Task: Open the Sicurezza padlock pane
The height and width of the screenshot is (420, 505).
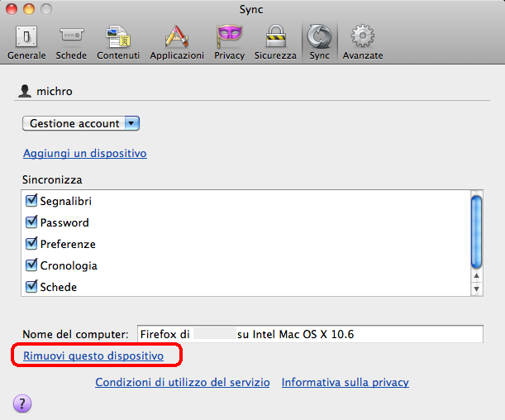Action: pos(275,43)
